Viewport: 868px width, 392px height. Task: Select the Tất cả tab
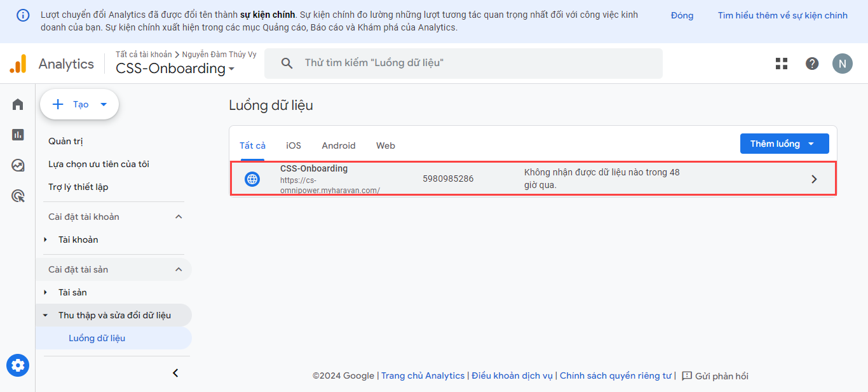point(252,145)
